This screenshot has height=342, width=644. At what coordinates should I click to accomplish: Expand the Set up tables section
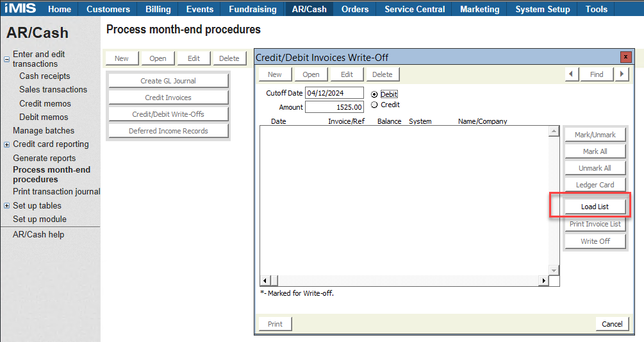coord(6,206)
